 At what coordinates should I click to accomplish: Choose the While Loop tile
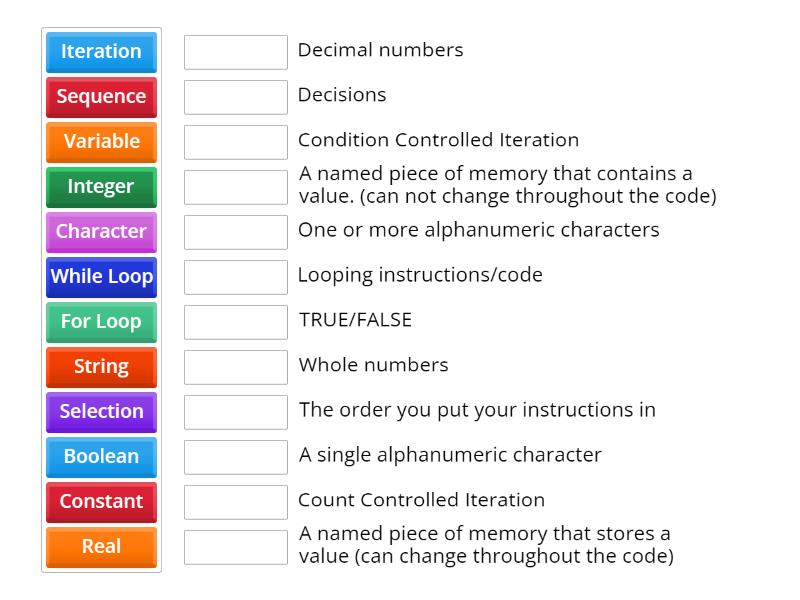coord(101,276)
